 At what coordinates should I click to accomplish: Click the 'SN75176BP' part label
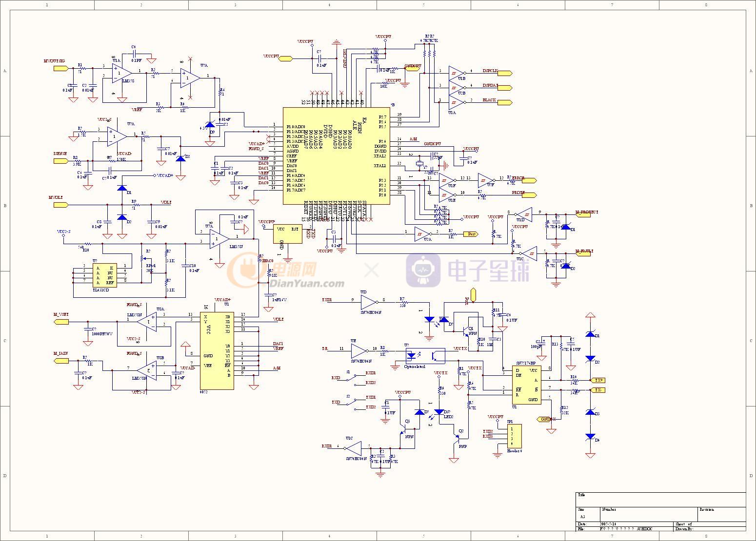click(x=527, y=363)
